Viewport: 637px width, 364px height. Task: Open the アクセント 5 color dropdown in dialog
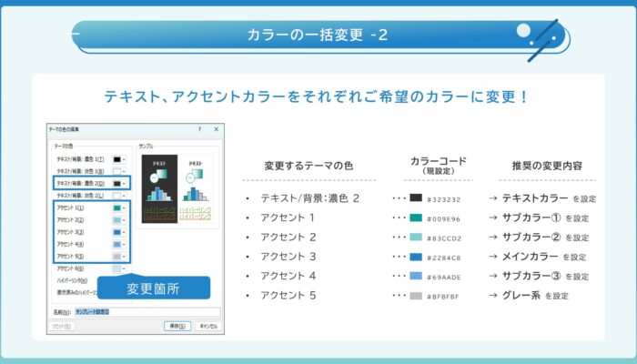pos(119,257)
